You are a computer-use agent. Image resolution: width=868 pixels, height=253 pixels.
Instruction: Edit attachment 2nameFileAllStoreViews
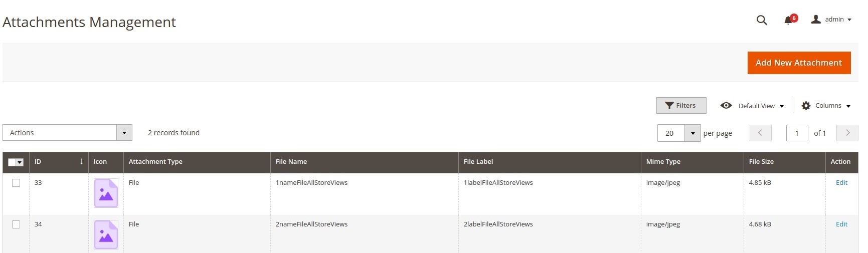(x=841, y=224)
